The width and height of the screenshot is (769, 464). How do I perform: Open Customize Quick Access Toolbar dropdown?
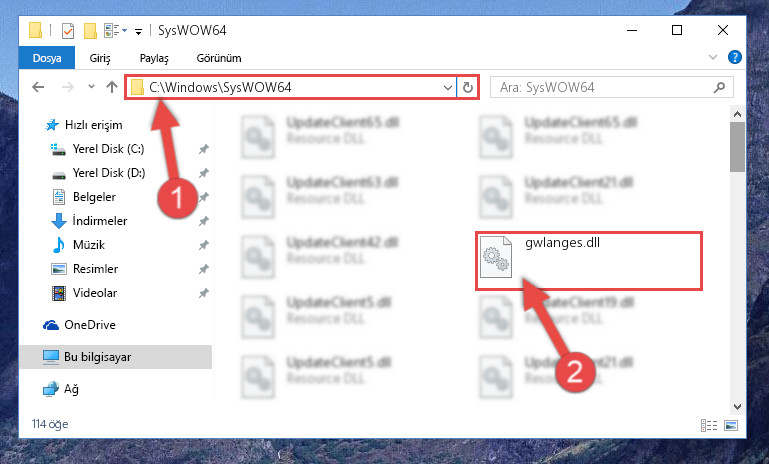pos(138,32)
